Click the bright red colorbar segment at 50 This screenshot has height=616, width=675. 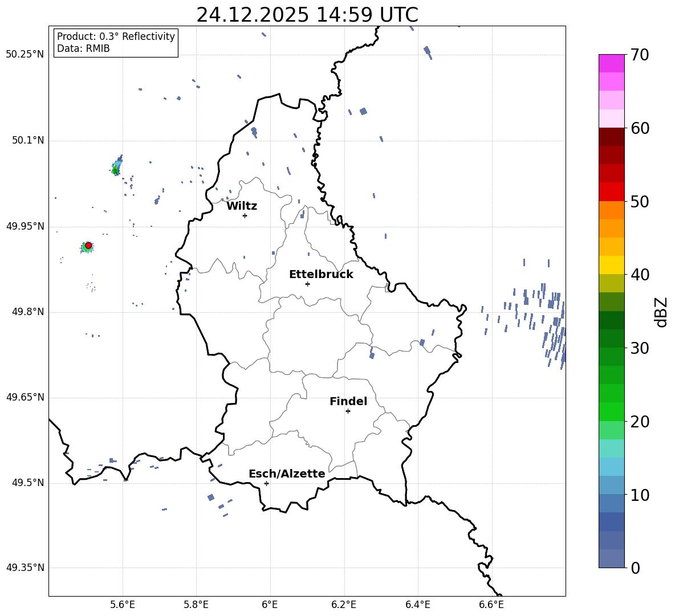pos(611,192)
